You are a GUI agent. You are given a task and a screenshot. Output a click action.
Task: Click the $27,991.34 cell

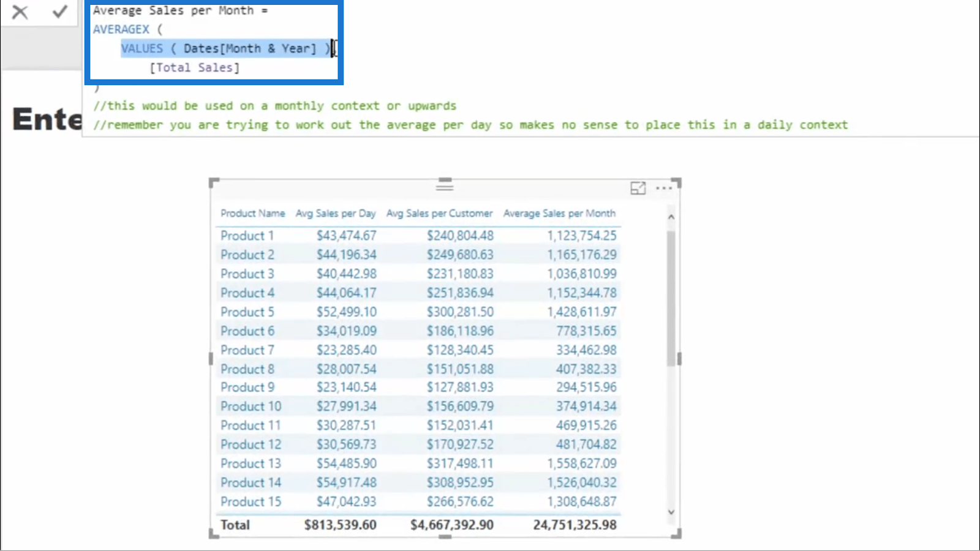point(346,406)
